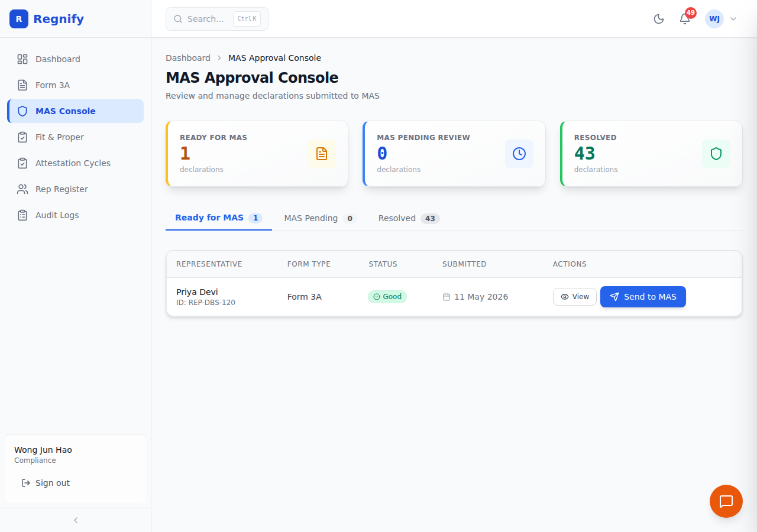Switch to the Ready for MAS tab
The height and width of the screenshot is (532, 757).
pos(219,218)
